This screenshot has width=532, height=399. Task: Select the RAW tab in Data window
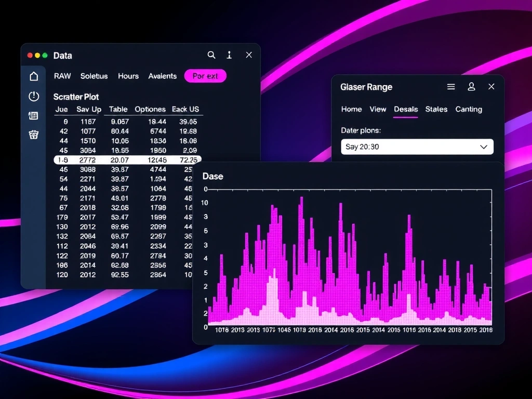[x=62, y=76]
